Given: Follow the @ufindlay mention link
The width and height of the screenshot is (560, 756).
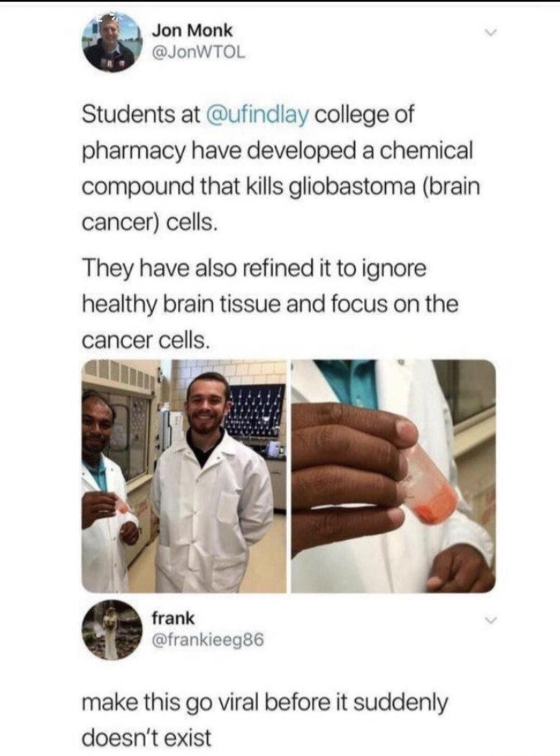Looking at the screenshot, I should 258,115.
